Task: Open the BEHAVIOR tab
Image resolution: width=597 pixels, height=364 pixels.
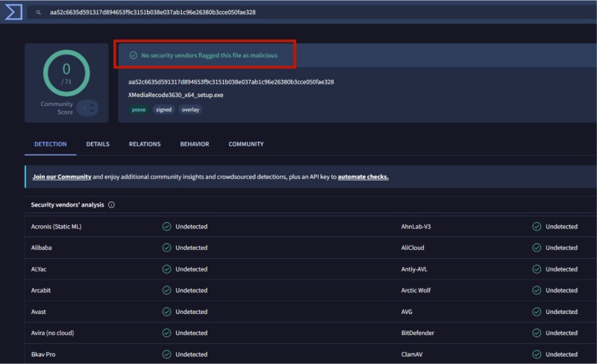Action: pos(195,144)
